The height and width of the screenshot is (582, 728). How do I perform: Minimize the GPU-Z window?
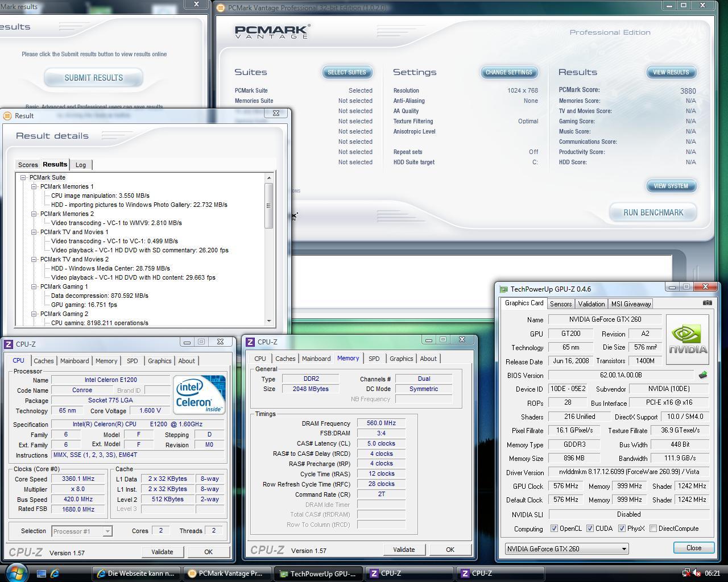[672, 287]
